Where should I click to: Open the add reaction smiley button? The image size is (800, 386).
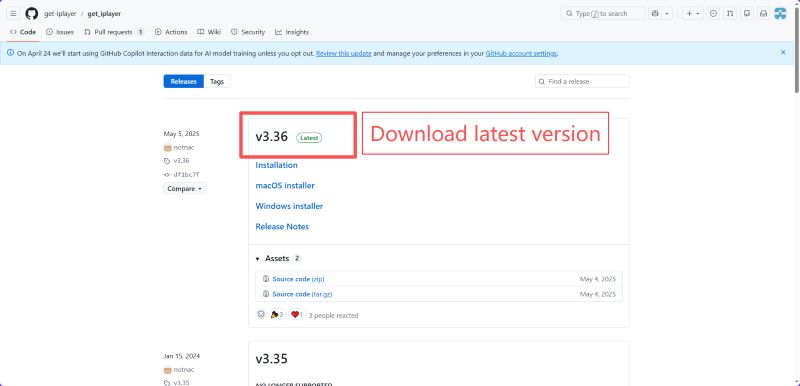pos(261,315)
